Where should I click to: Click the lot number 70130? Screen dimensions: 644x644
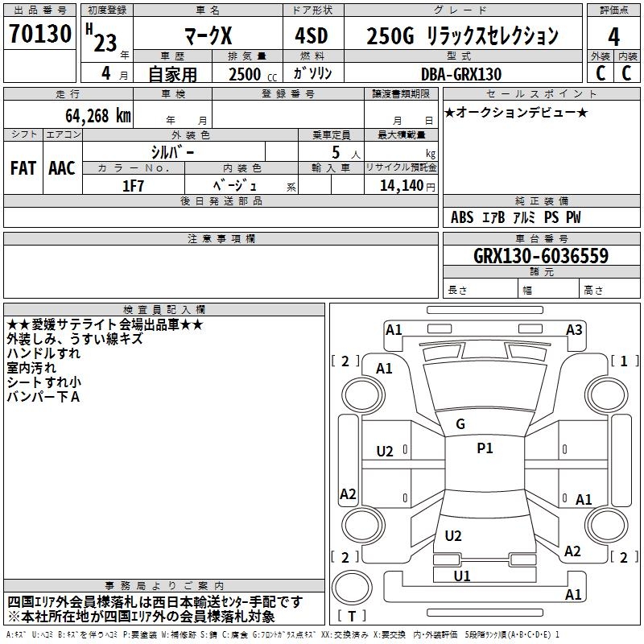tap(39, 34)
